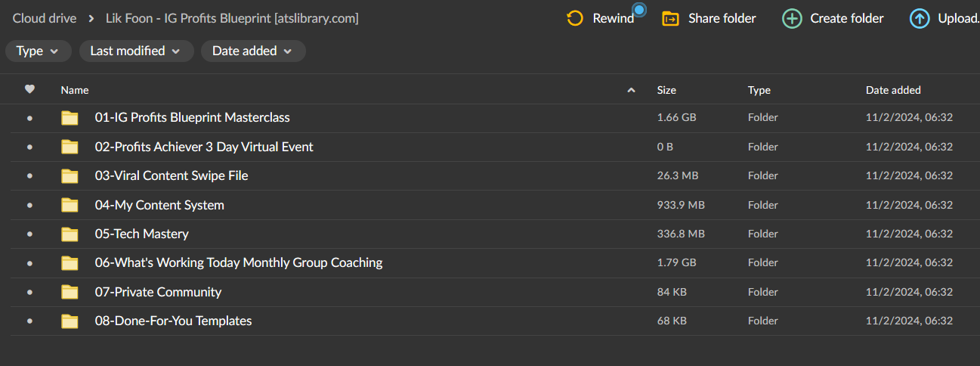This screenshot has height=366, width=980.
Task: Open the Type filter dropdown
Action: 38,51
